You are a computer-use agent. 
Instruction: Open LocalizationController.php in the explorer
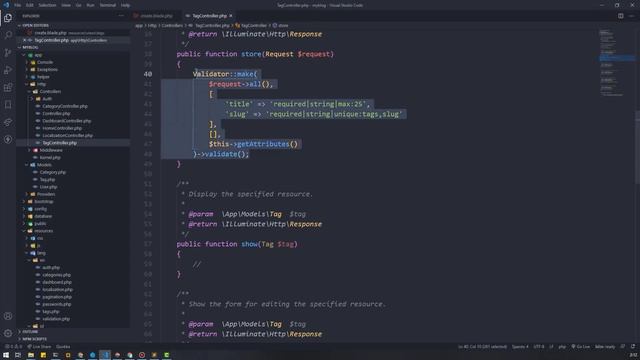click(x=67, y=136)
